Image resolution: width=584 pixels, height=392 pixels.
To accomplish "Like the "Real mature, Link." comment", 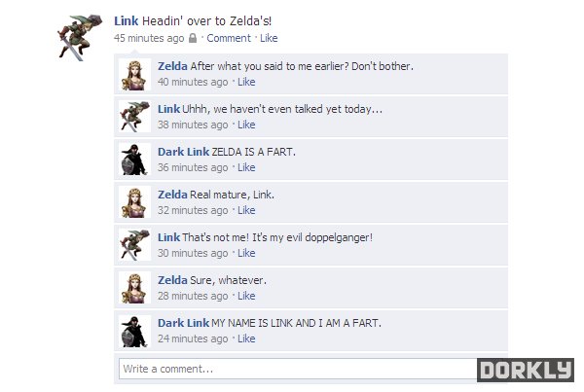I will (246, 210).
